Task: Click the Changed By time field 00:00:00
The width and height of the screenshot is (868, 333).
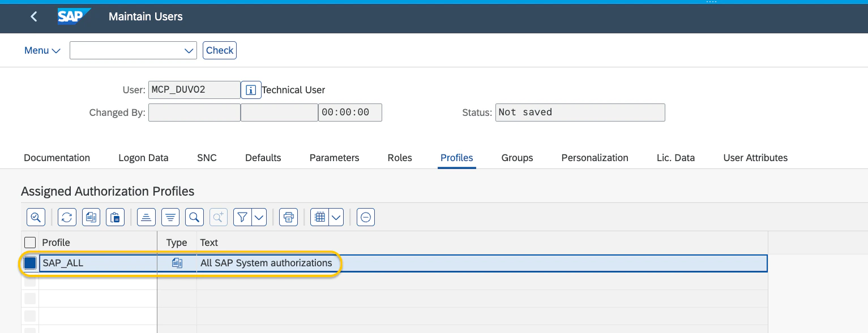Action: point(350,113)
